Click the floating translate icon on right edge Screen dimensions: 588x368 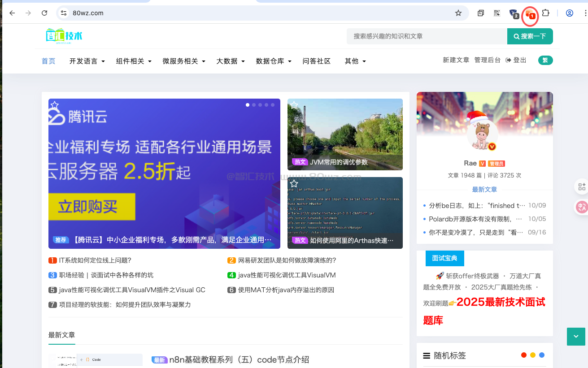click(x=582, y=207)
